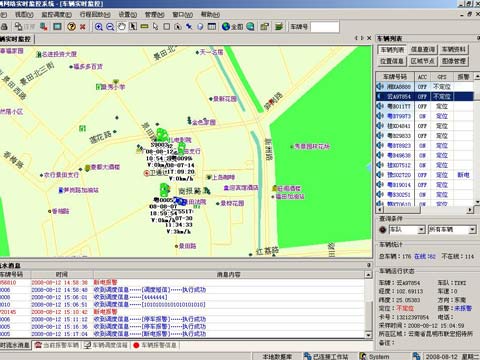Click the vehicle list horizontal scrollbar right arrow
480x360 pixels.
[x=470, y=210]
